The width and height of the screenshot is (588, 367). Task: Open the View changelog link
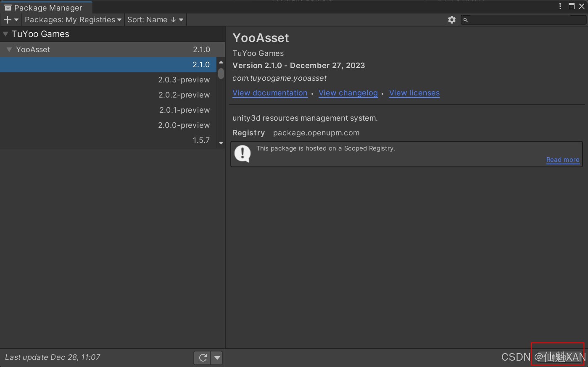(x=348, y=93)
